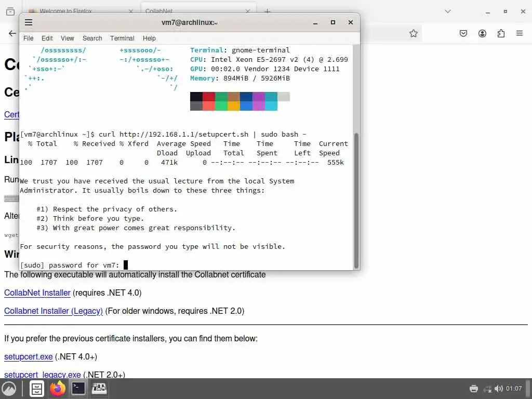The height and width of the screenshot is (399, 532).
Task: Open Firefox from the taskbar
Action: tap(58, 389)
